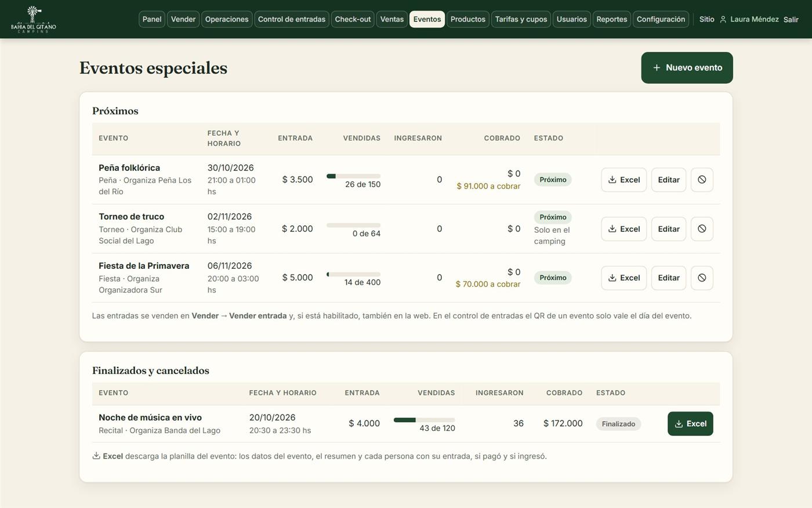Switch to Control de entradas tab

292,19
